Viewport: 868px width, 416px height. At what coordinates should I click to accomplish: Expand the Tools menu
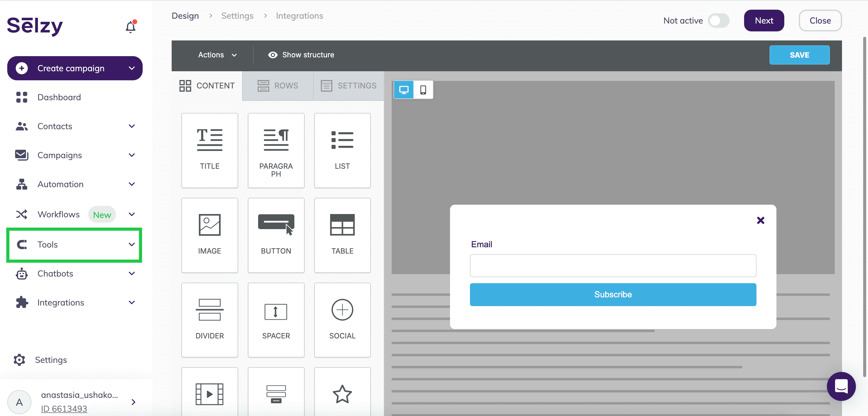[132, 245]
